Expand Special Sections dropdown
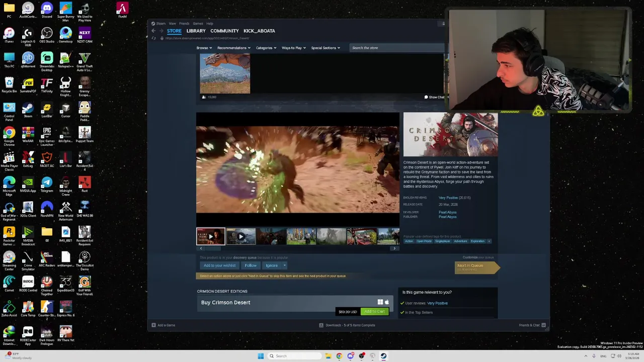The image size is (644, 362). coord(325,48)
